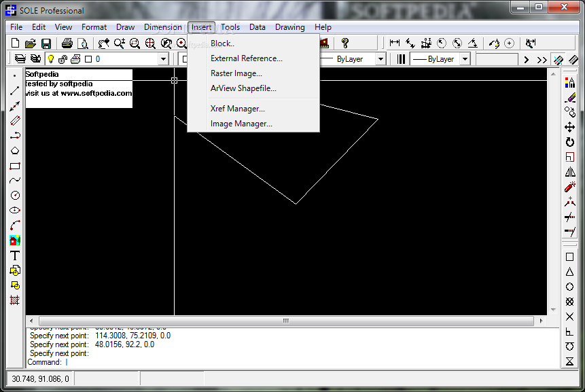
Task: Choose the diameter dimension tool
Action: [x=457, y=43]
